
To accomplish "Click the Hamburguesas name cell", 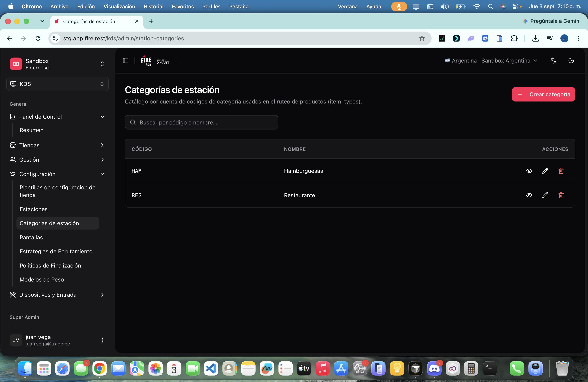I will click(303, 171).
